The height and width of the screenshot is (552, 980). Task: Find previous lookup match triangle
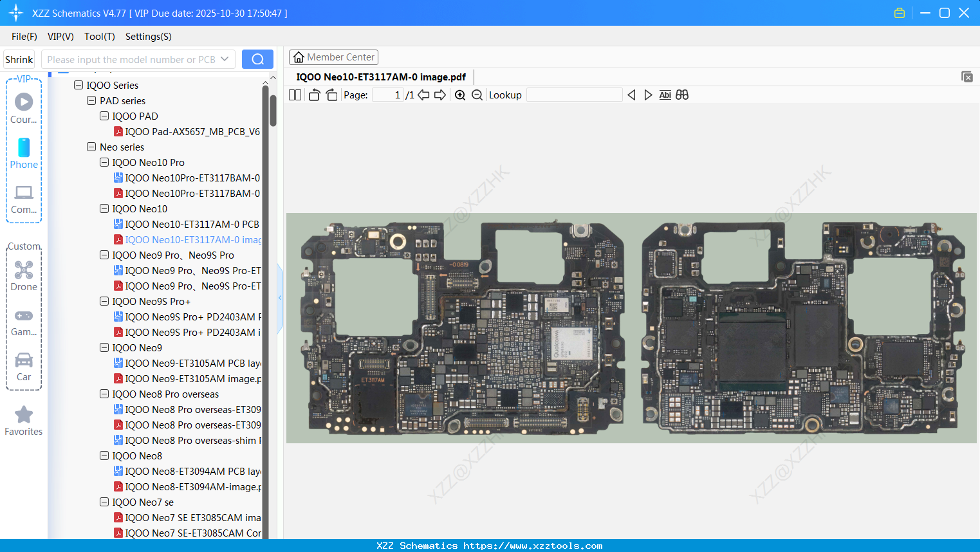coord(631,95)
